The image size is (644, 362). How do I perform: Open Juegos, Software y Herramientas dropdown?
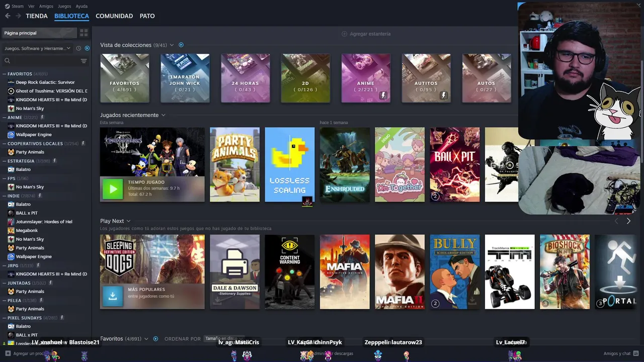click(x=38, y=48)
